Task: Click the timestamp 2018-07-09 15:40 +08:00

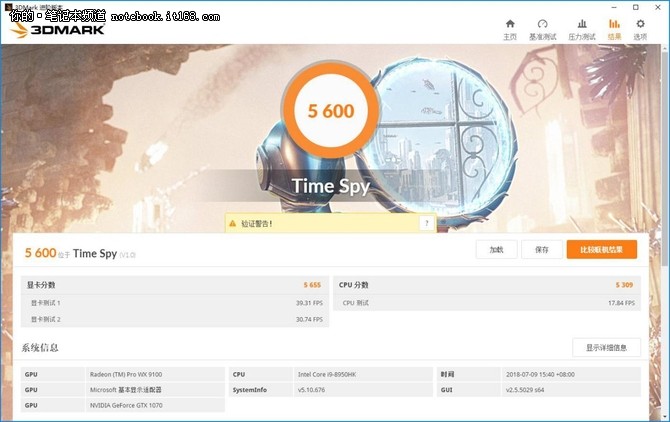Action: [540, 374]
